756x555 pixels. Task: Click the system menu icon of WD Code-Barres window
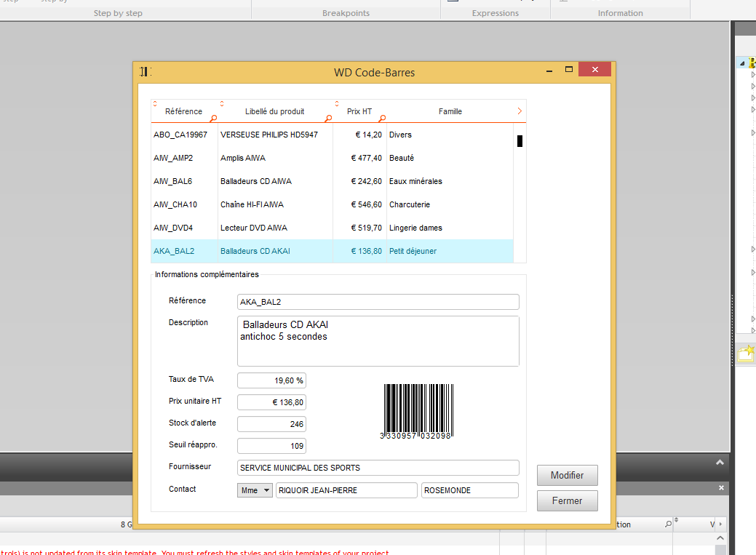pos(144,71)
